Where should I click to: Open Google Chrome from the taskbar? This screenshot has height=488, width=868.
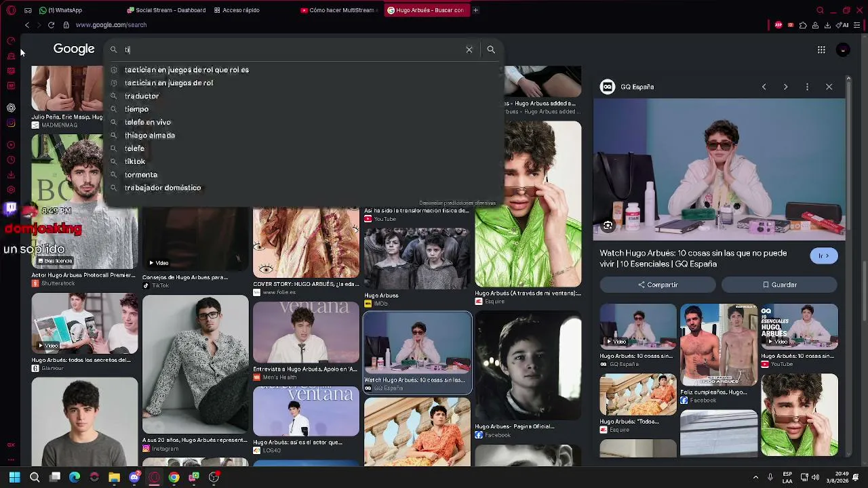click(174, 477)
